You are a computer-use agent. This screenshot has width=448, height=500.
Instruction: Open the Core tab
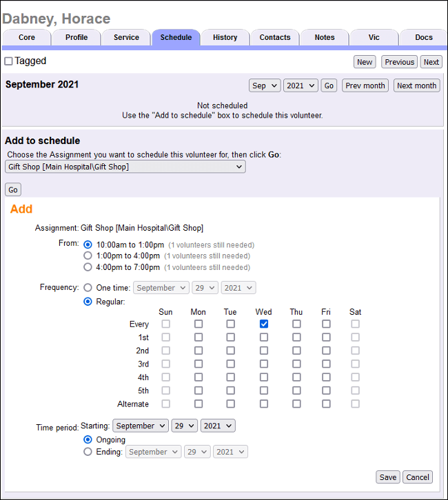tap(27, 38)
